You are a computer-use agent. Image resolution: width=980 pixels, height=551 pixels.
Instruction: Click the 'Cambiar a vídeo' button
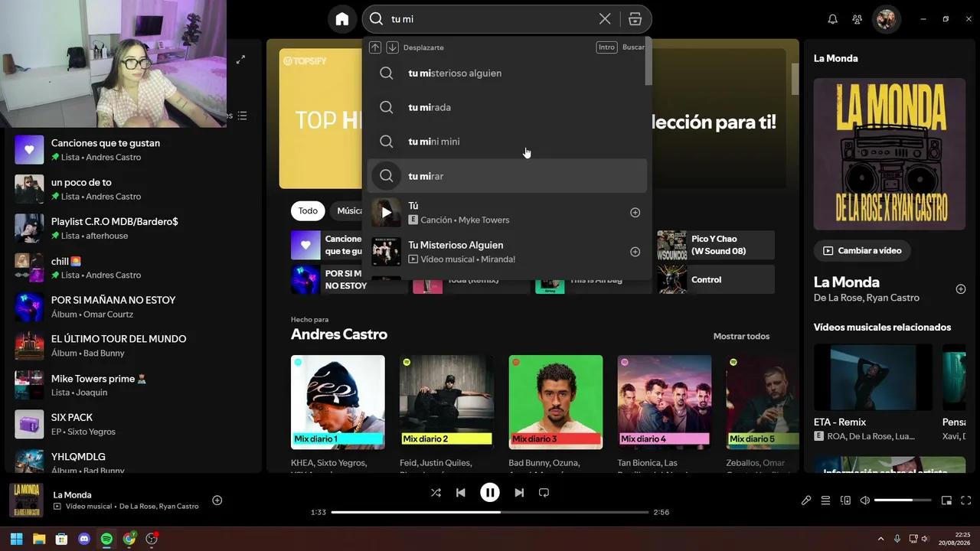[x=862, y=250]
